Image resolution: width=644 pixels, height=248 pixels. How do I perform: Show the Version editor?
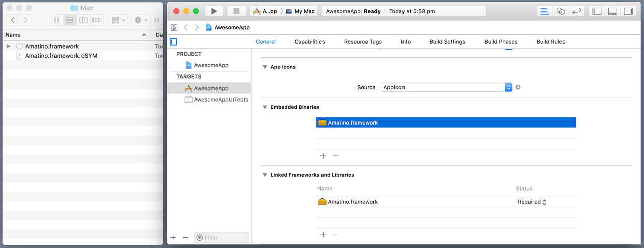click(x=577, y=11)
